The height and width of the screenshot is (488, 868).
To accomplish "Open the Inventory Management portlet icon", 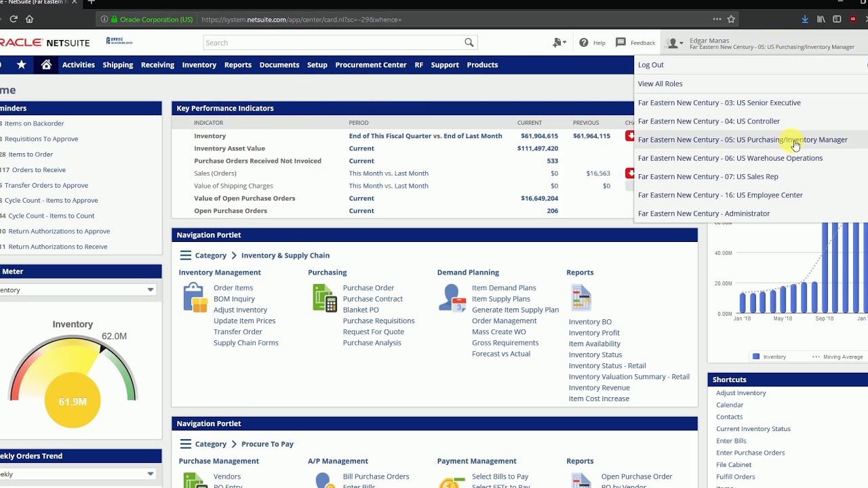I will coord(195,298).
